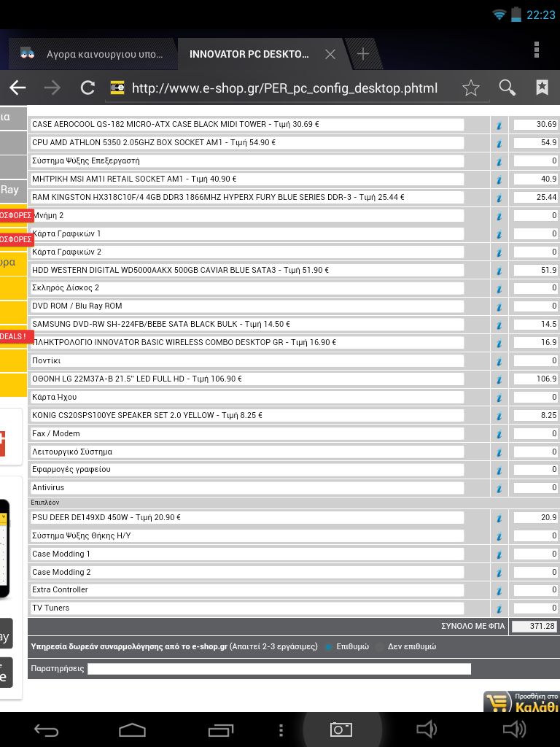Open info icon for Kingston RAM row
Viewport: 560px width, 747px height.
(499, 198)
